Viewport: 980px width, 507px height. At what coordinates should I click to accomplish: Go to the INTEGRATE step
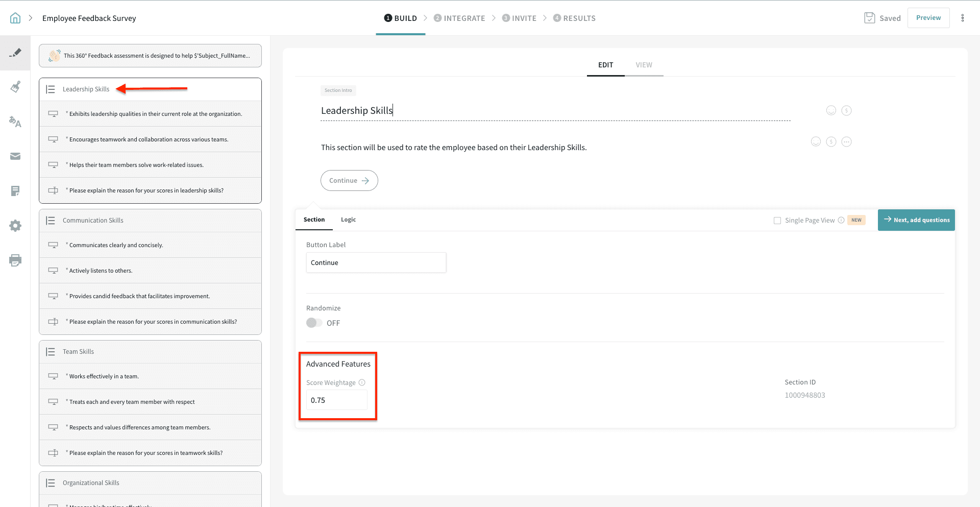click(x=459, y=18)
